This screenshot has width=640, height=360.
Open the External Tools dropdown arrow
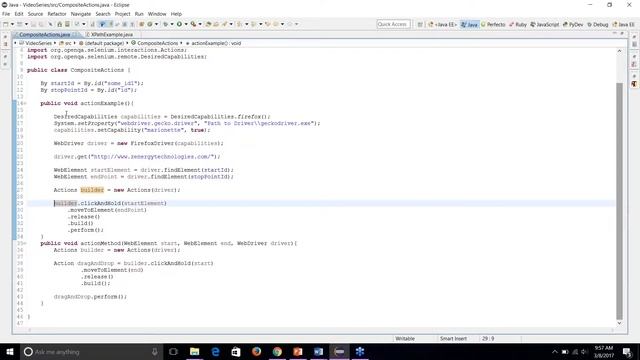coord(200,24)
